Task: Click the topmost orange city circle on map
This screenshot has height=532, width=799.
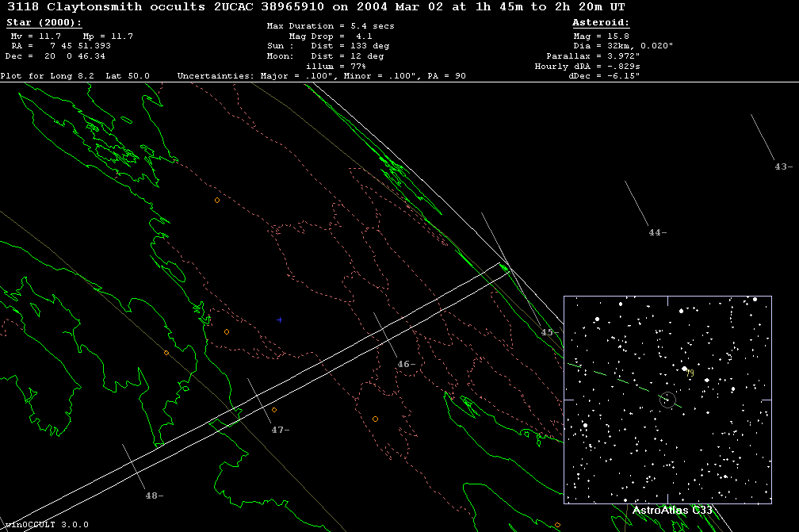Action: [216, 200]
